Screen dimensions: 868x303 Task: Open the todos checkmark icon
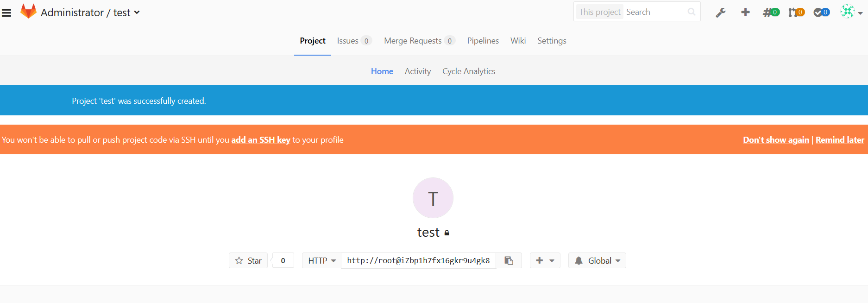(x=821, y=13)
